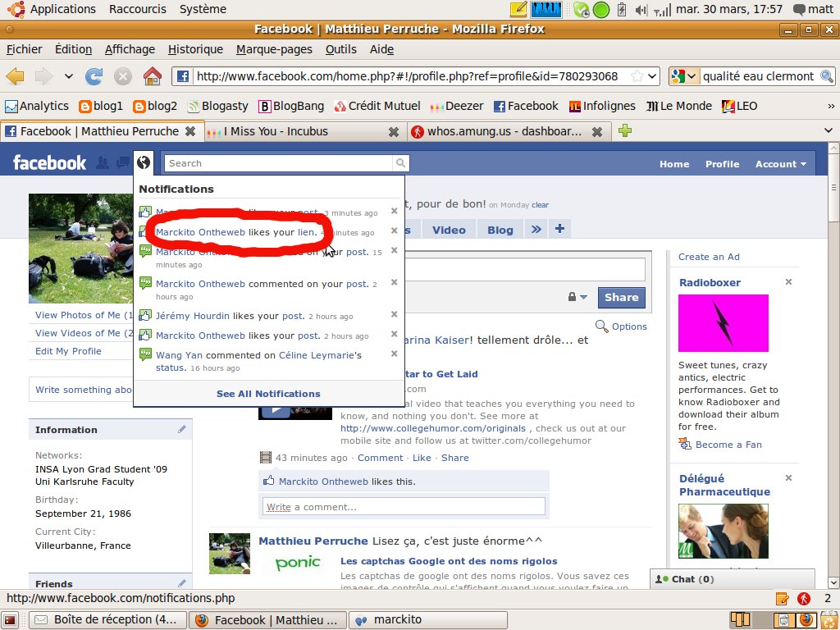This screenshot has height=630, width=840.
Task: Open the Fichier menu
Action: (x=24, y=49)
